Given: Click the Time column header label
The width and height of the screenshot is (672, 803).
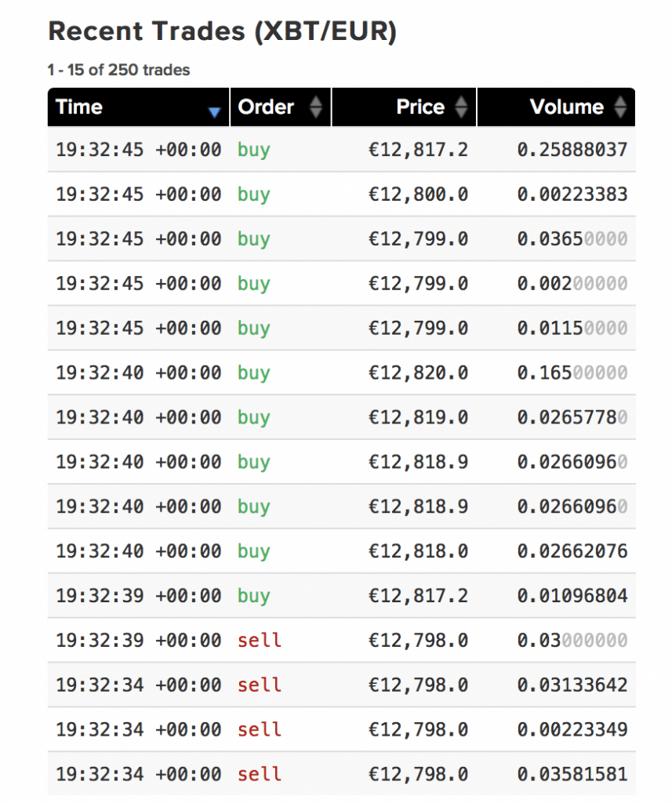Looking at the screenshot, I should pos(79,107).
